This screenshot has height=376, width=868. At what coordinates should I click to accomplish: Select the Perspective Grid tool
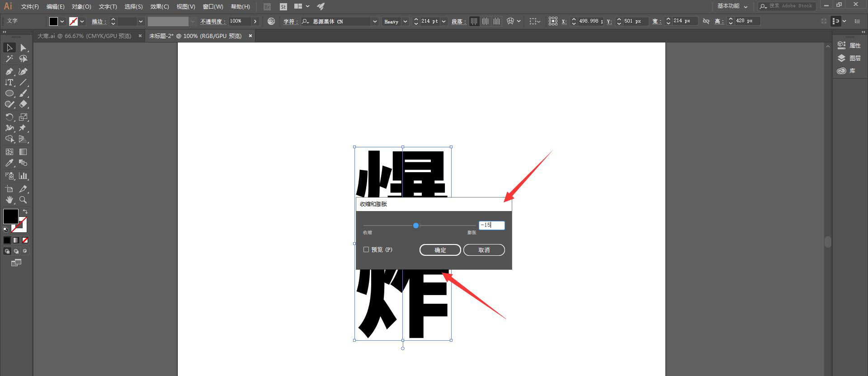click(x=24, y=139)
